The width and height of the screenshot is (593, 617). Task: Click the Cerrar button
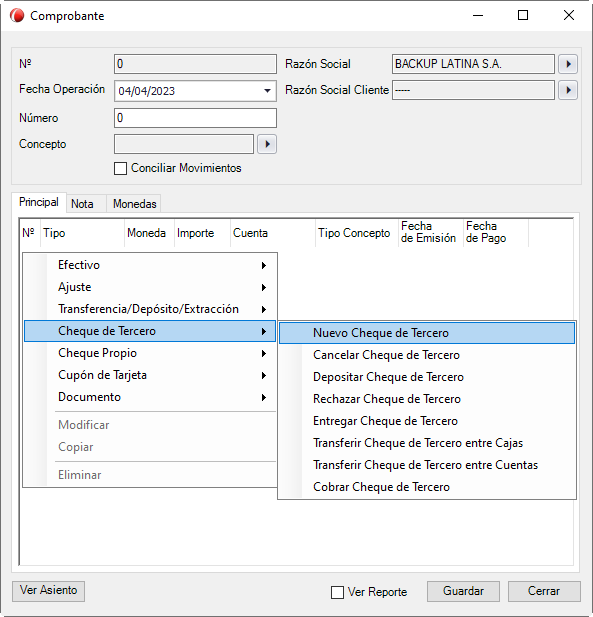pyautogui.click(x=544, y=591)
